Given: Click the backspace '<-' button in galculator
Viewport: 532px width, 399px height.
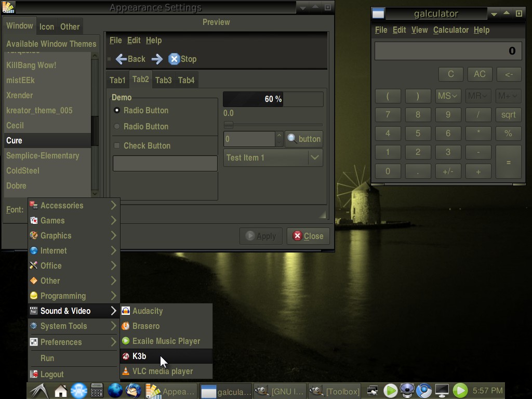Looking at the screenshot, I should click(x=509, y=74).
